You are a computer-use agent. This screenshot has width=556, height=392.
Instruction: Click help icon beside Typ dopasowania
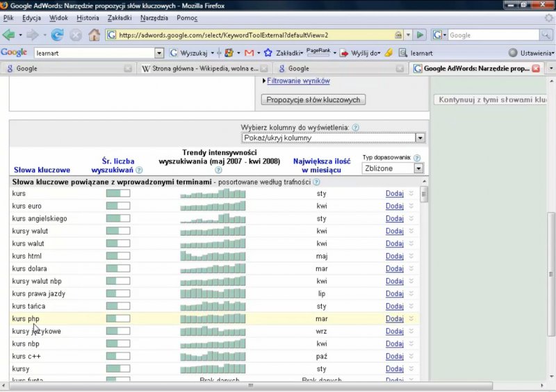[x=417, y=158]
